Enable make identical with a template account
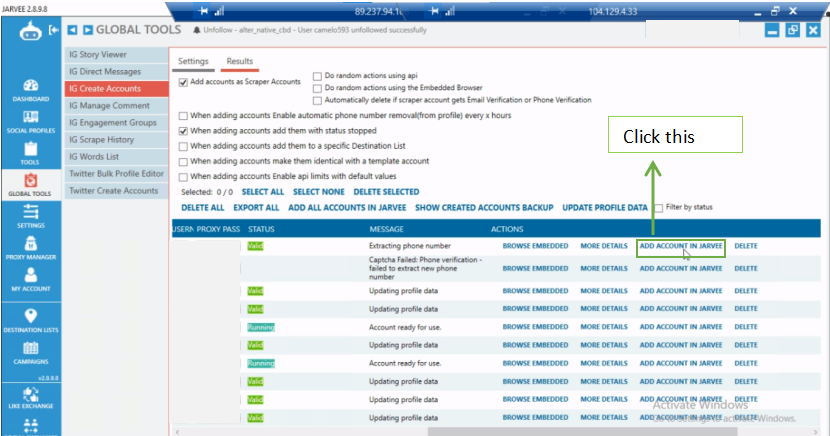The image size is (830, 436). pyautogui.click(x=183, y=161)
